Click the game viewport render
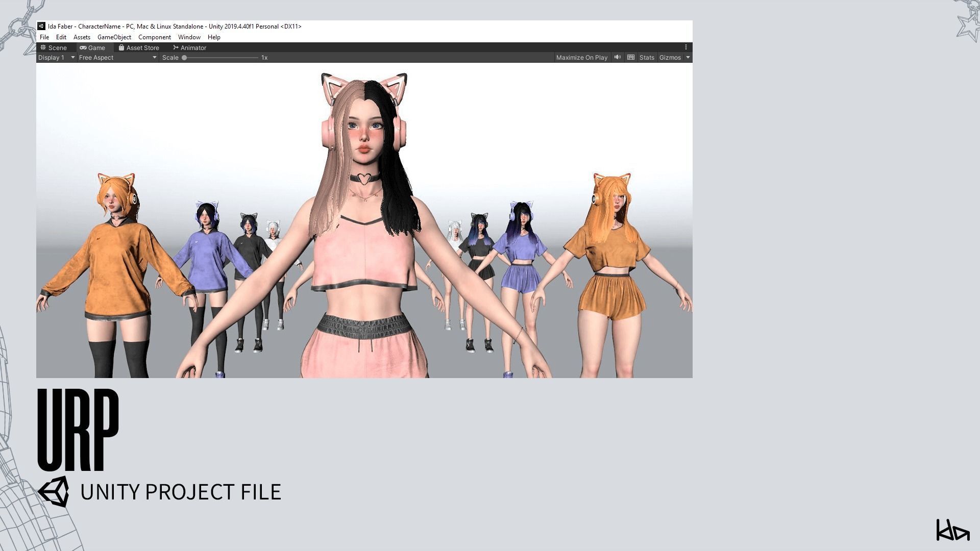This screenshot has height=551, width=980. (x=364, y=220)
